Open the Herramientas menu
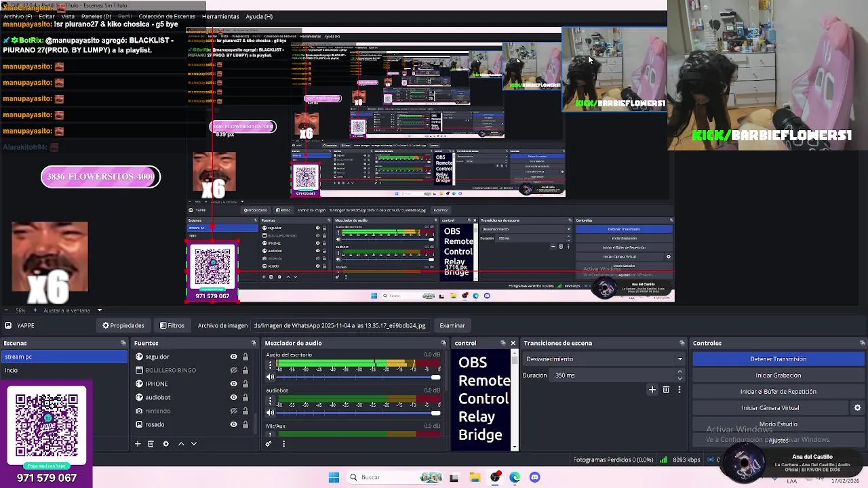 point(220,16)
